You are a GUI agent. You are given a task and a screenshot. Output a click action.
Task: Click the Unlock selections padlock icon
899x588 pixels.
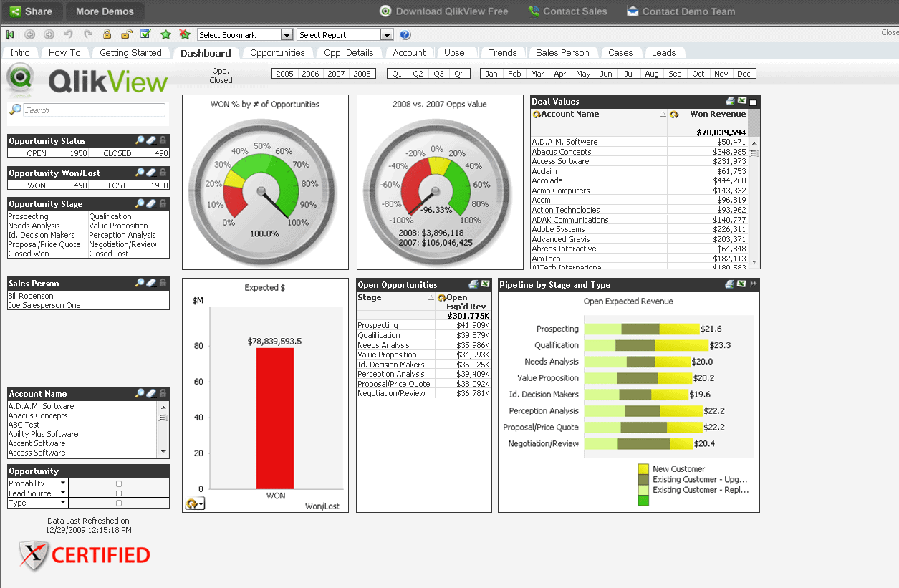(x=126, y=34)
